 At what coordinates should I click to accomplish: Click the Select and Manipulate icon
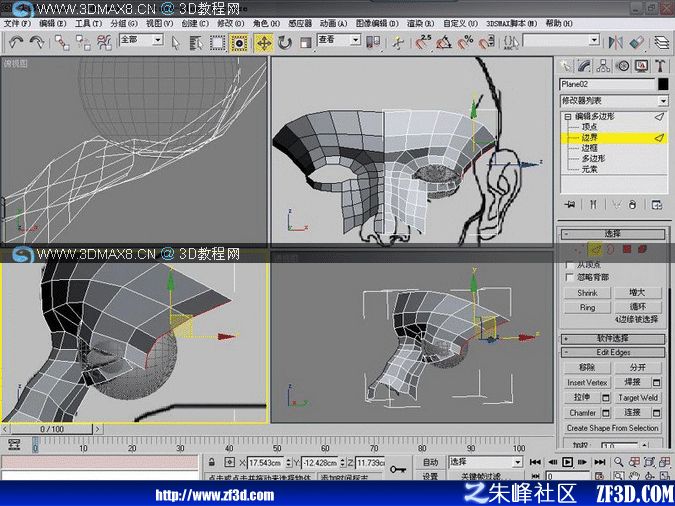(x=399, y=42)
